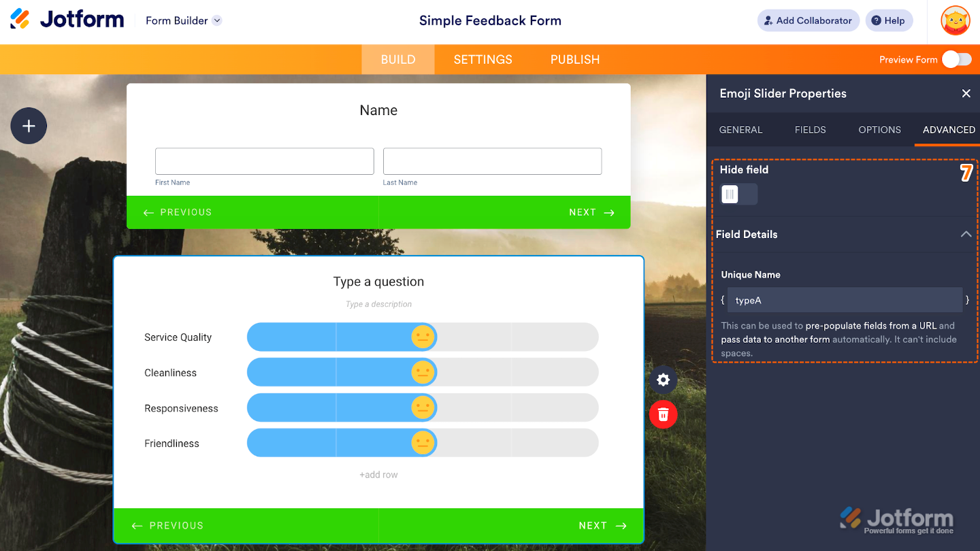The width and height of the screenshot is (980, 551).
Task: Click the Name field heading
Action: [x=378, y=110]
